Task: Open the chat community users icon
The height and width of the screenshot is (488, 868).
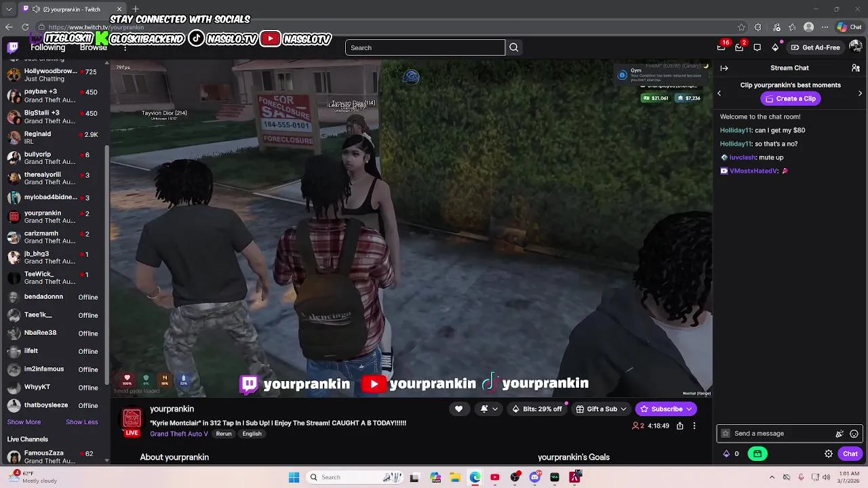Action: click(x=856, y=68)
